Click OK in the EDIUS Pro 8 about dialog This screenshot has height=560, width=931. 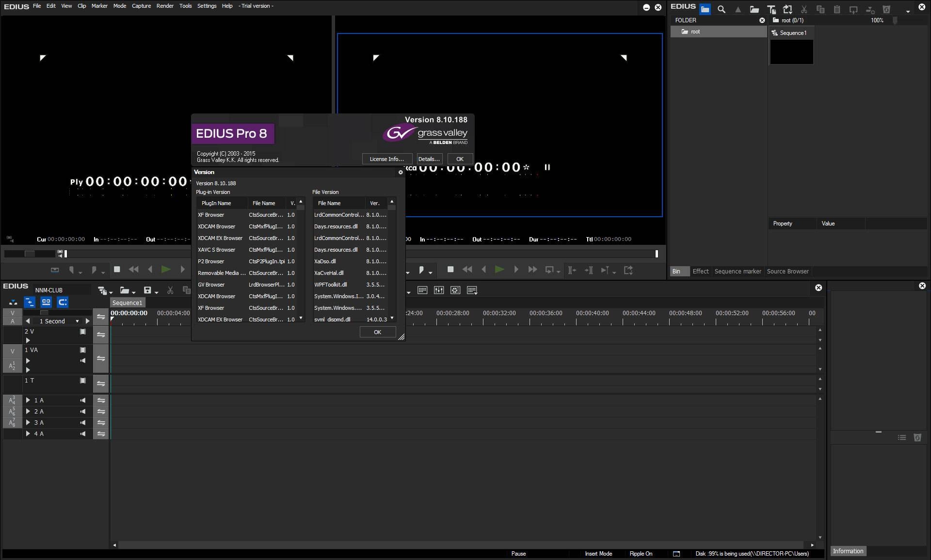pos(460,159)
